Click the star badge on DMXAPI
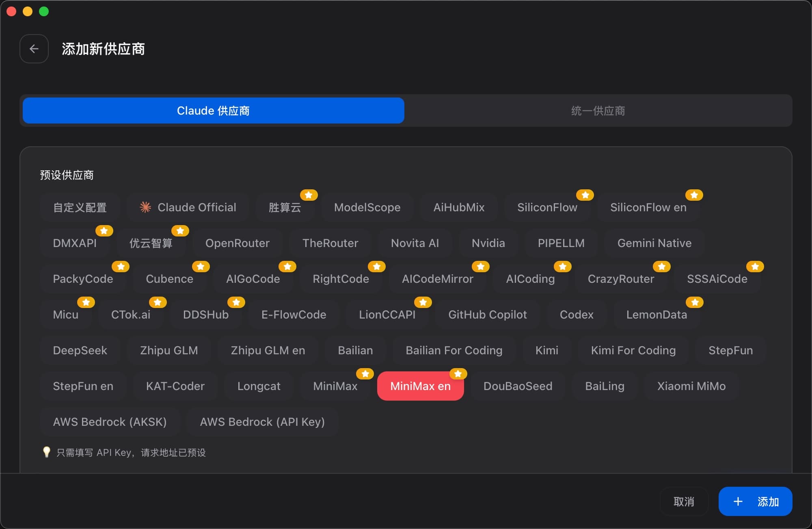The image size is (812, 529). pos(104,231)
